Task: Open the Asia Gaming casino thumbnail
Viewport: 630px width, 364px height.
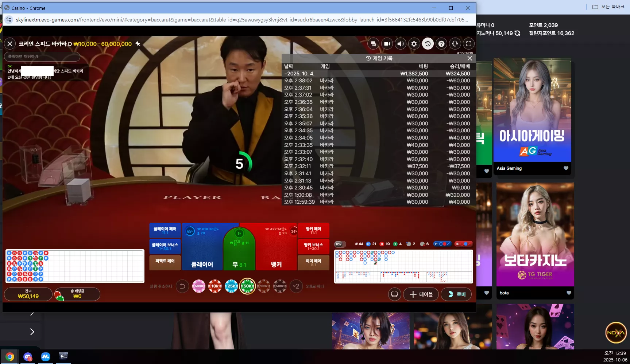Action: tap(532, 110)
